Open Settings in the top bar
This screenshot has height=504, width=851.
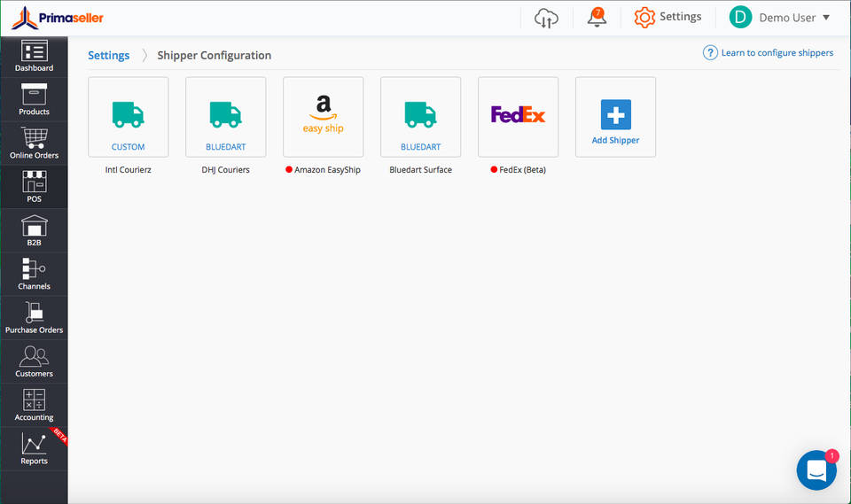668,17
